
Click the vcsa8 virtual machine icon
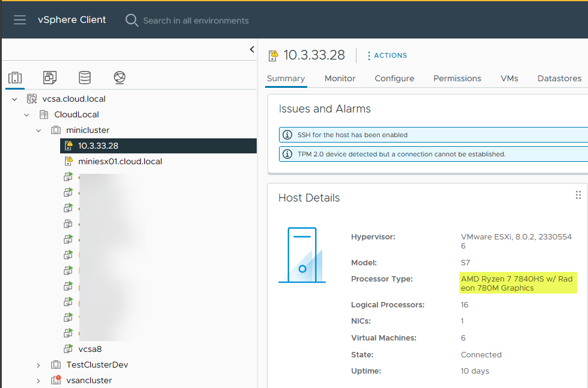pyautogui.click(x=69, y=349)
